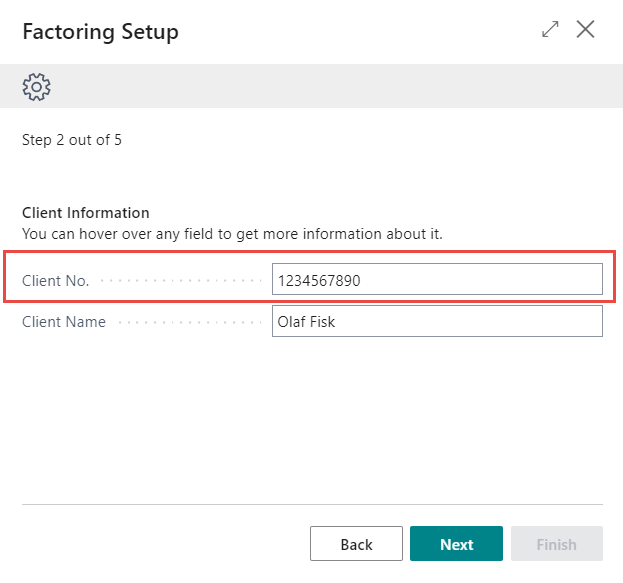
Task: Click the empty area below Client Name
Action: coord(311,420)
